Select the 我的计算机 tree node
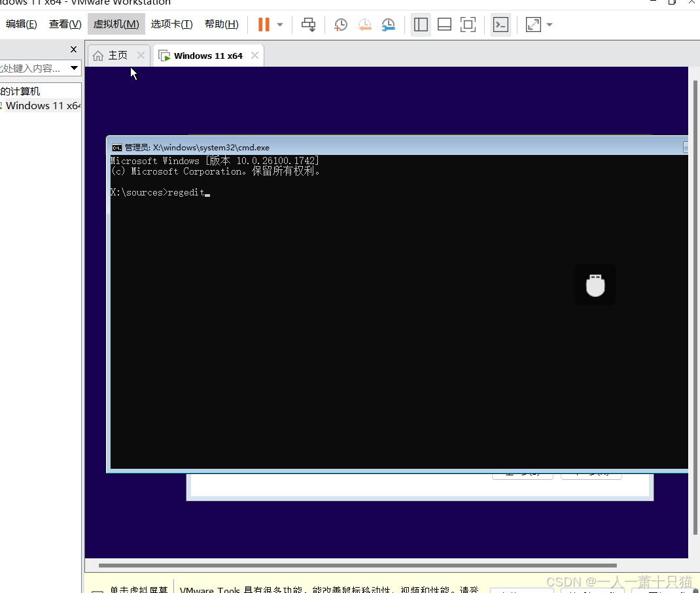 click(x=20, y=92)
